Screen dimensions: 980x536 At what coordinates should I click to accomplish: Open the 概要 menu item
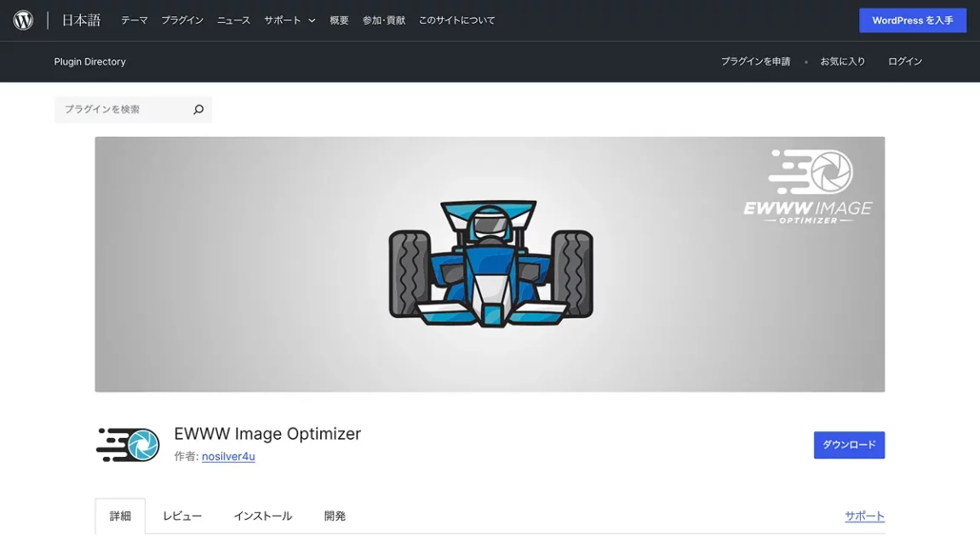pos(340,20)
